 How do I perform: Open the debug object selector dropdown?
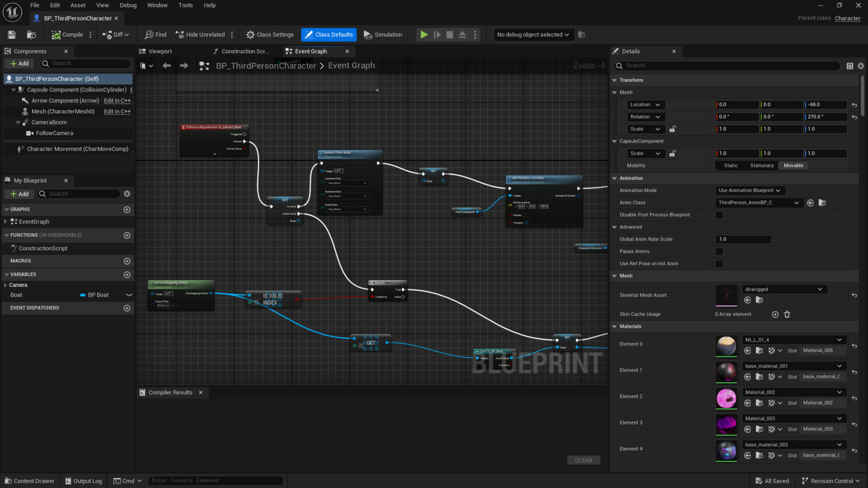[533, 35]
